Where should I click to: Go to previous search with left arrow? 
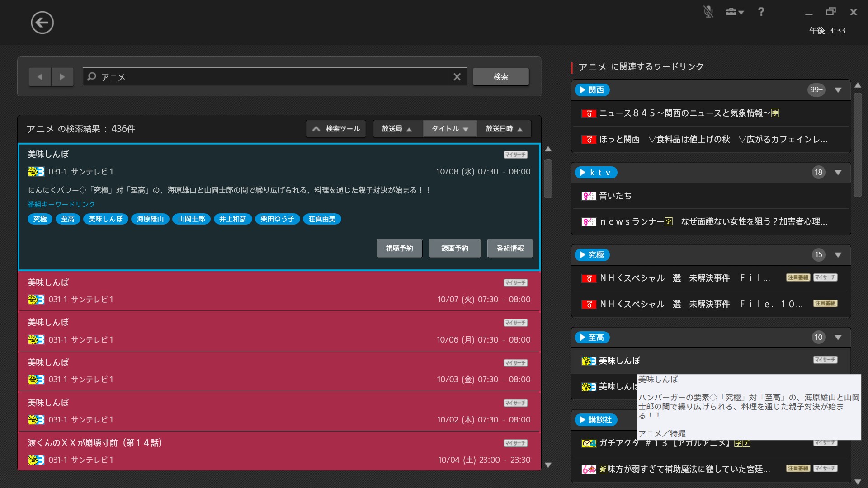pyautogui.click(x=40, y=77)
